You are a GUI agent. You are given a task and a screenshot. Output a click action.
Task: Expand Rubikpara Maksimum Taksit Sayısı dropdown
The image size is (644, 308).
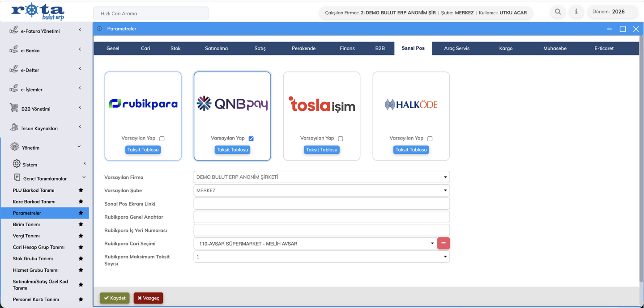321,257
